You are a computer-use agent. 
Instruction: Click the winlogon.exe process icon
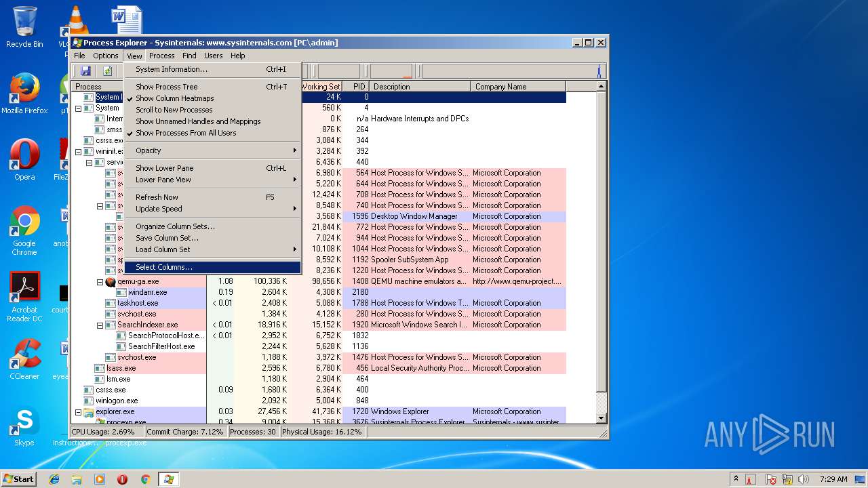(x=89, y=401)
